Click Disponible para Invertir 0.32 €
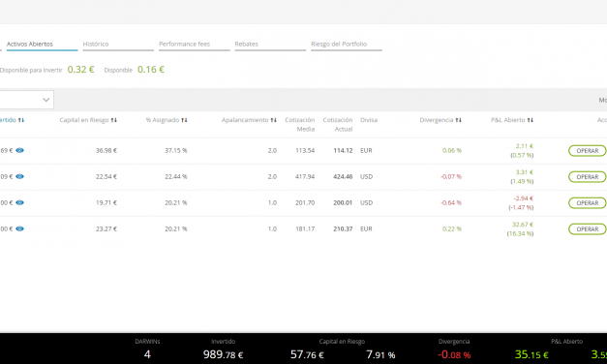Screen dimensions: 607x364 [81, 70]
